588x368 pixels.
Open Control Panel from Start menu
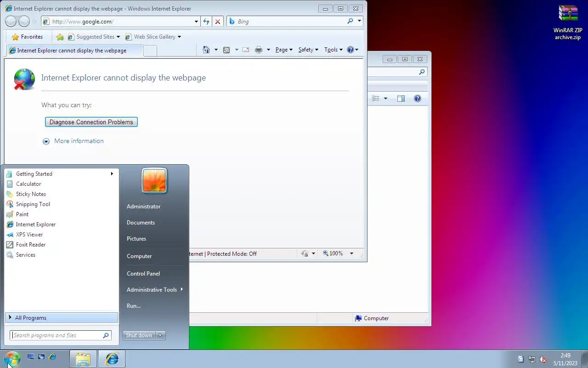(155, 274)
